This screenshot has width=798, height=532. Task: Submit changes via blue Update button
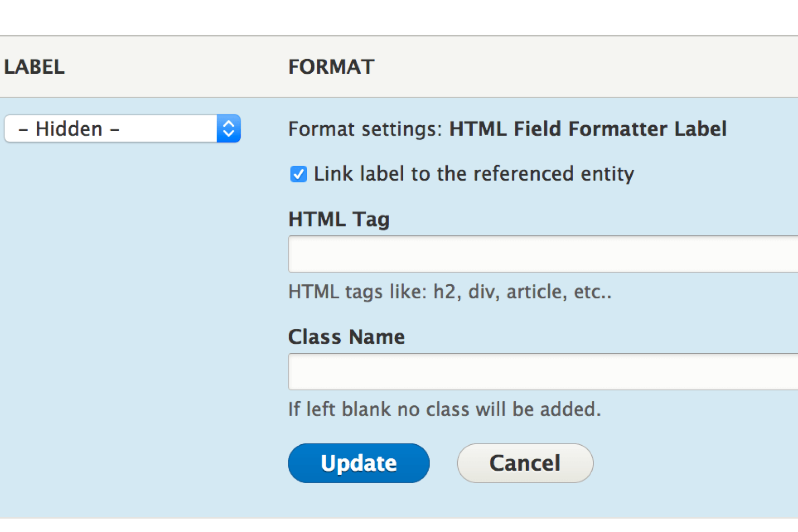[358, 463]
